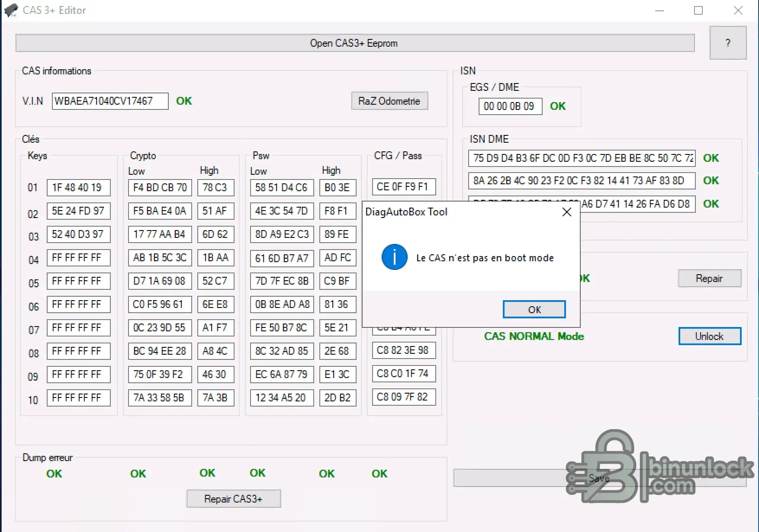Image resolution: width=759 pixels, height=532 pixels.
Task: Click the Open CAS3+ Eeprom button
Action: click(355, 43)
